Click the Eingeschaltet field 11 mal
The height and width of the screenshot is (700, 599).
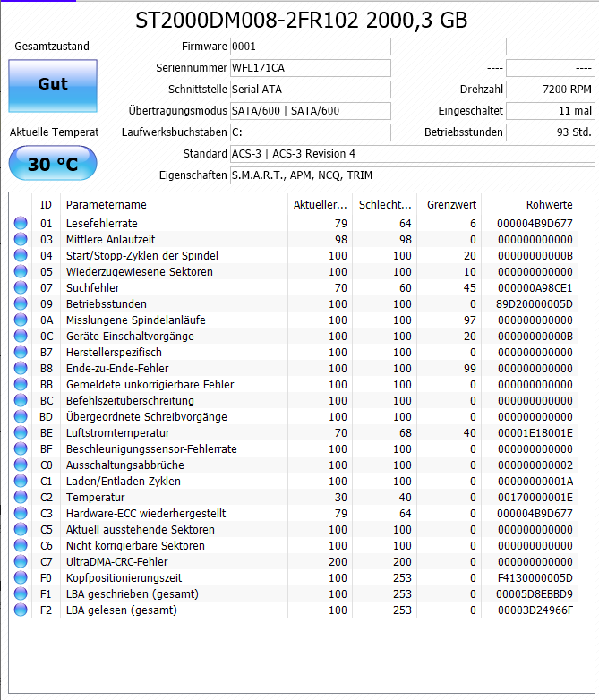click(551, 111)
